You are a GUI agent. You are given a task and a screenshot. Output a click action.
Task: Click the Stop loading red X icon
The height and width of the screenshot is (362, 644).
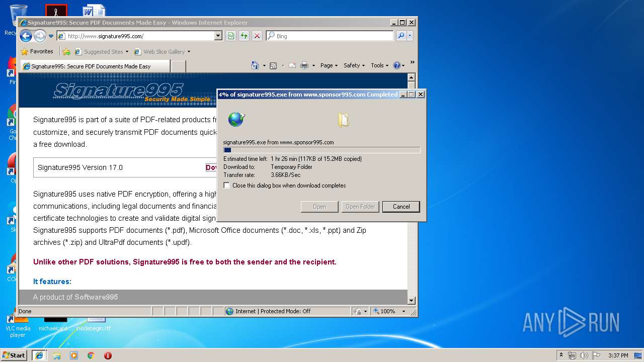point(257,36)
